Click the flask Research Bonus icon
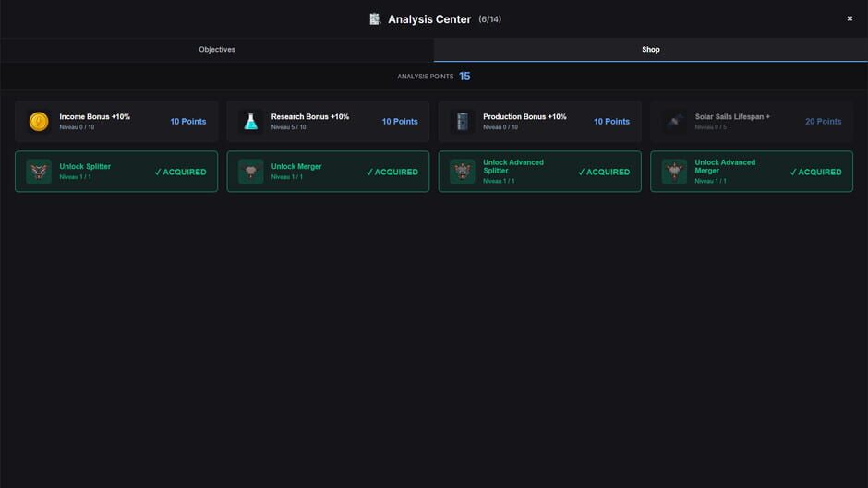The height and width of the screenshot is (488, 868). click(251, 121)
